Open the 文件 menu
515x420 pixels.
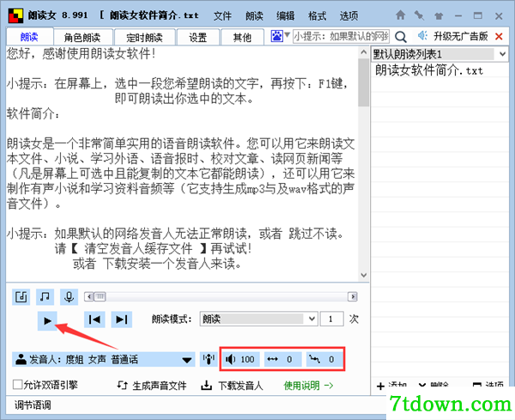click(x=222, y=15)
